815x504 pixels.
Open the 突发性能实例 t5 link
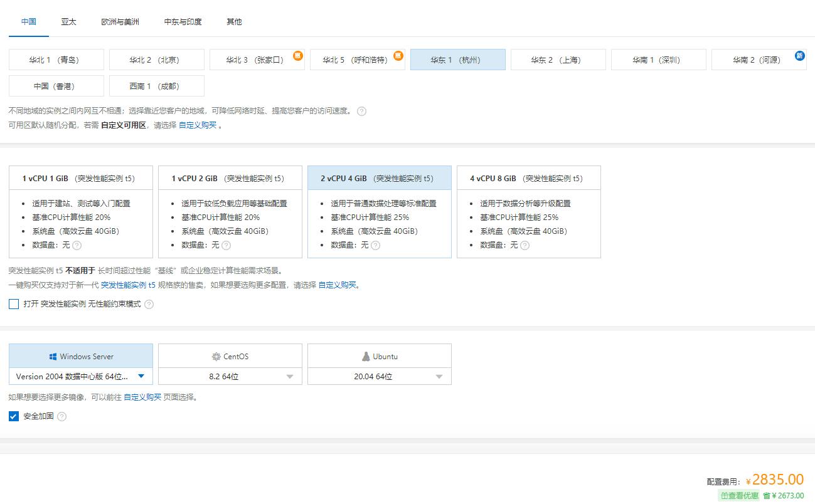coord(128,285)
